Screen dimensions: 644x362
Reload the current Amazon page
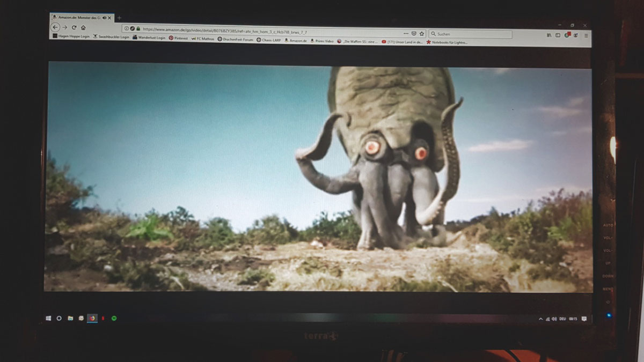point(74,27)
